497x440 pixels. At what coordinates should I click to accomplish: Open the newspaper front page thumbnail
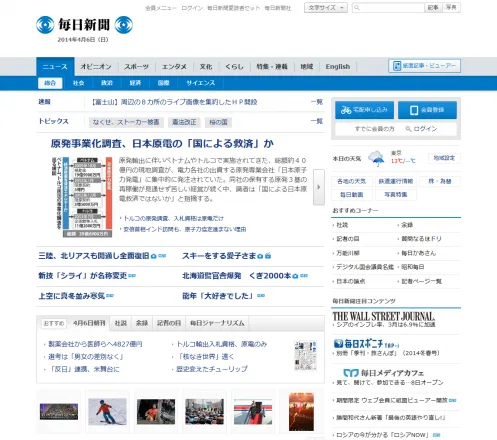[305, 355]
